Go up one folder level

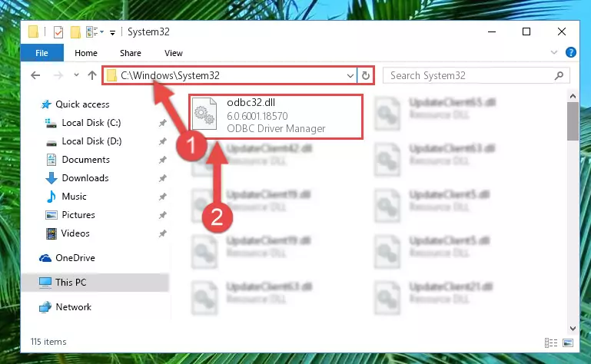pyautogui.click(x=92, y=75)
